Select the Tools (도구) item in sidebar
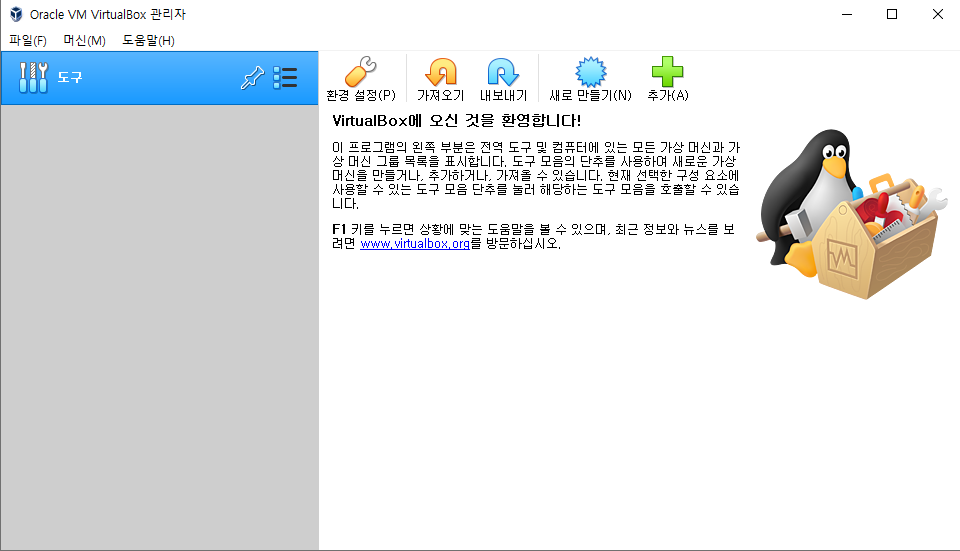 pyautogui.click(x=160, y=78)
